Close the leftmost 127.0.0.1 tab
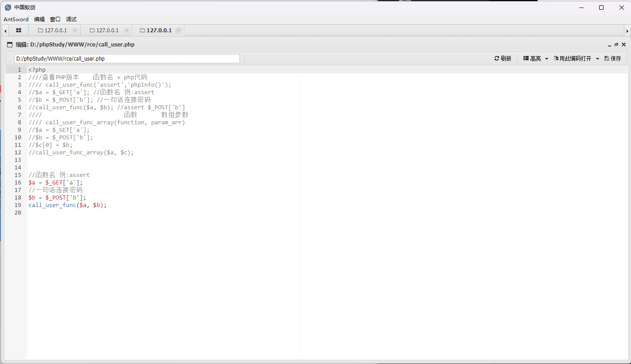Screen dimensions: 631x364 click(x=75, y=31)
